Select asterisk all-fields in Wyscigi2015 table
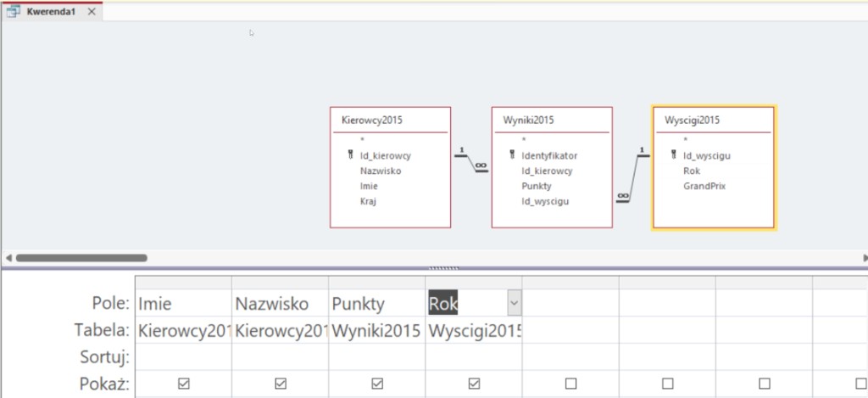The width and height of the screenshot is (868, 398). point(685,140)
